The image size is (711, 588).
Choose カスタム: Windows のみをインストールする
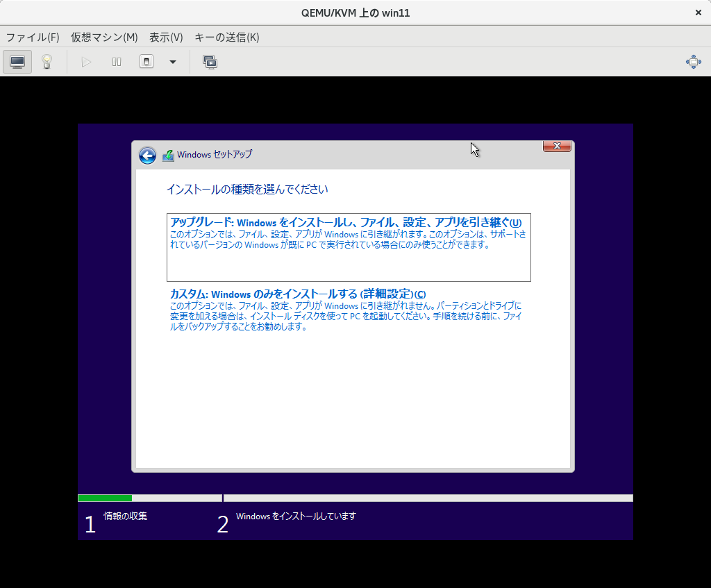point(298,294)
